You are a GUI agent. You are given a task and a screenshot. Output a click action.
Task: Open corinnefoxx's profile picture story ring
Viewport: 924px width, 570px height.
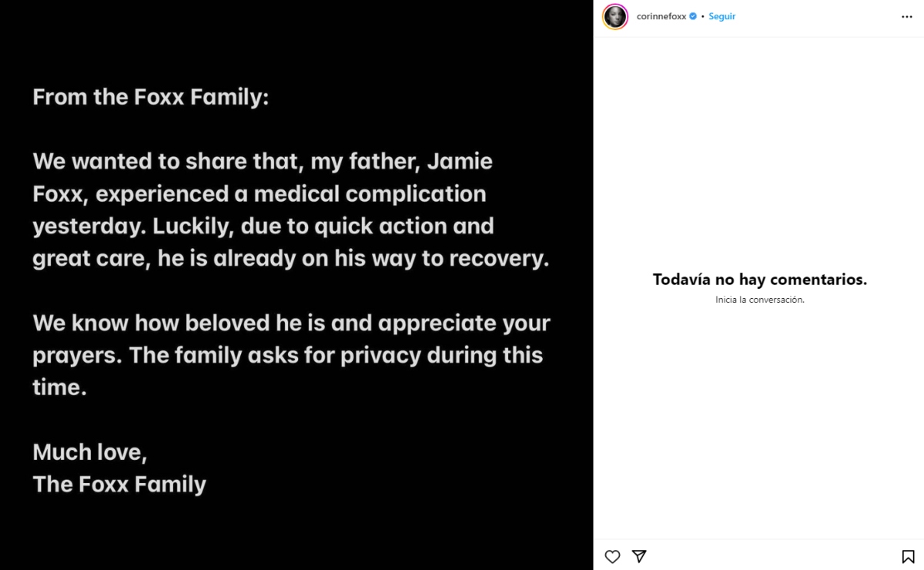click(615, 16)
